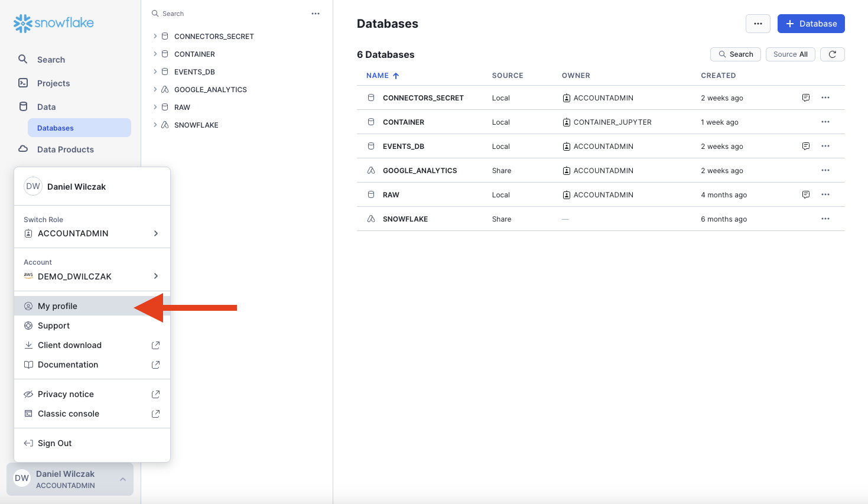The height and width of the screenshot is (504, 868).
Task: Expand CONNECTORS_SECRET in the tree
Action: click(x=155, y=37)
